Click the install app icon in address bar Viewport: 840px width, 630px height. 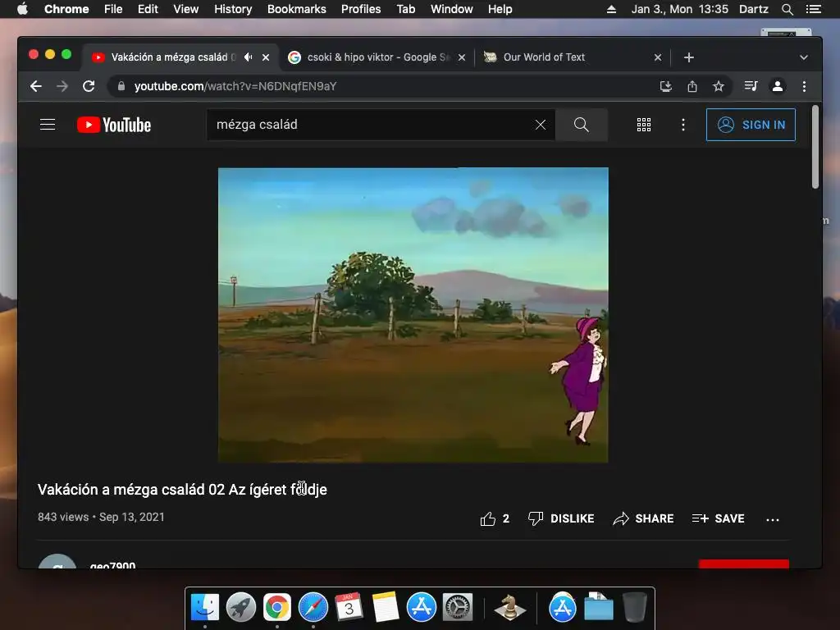666,86
